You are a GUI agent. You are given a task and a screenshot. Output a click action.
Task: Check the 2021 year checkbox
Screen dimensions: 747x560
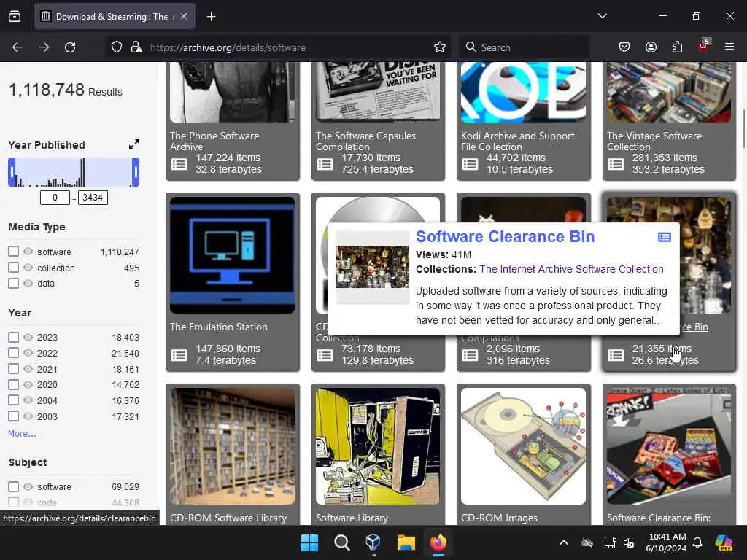pyautogui.click(x=13, y=369)
